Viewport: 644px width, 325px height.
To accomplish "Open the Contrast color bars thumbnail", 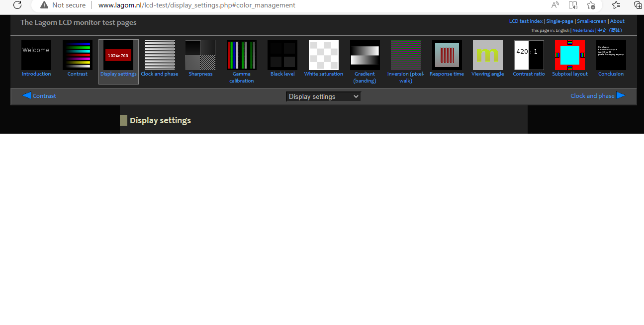I will pos(78,55).
